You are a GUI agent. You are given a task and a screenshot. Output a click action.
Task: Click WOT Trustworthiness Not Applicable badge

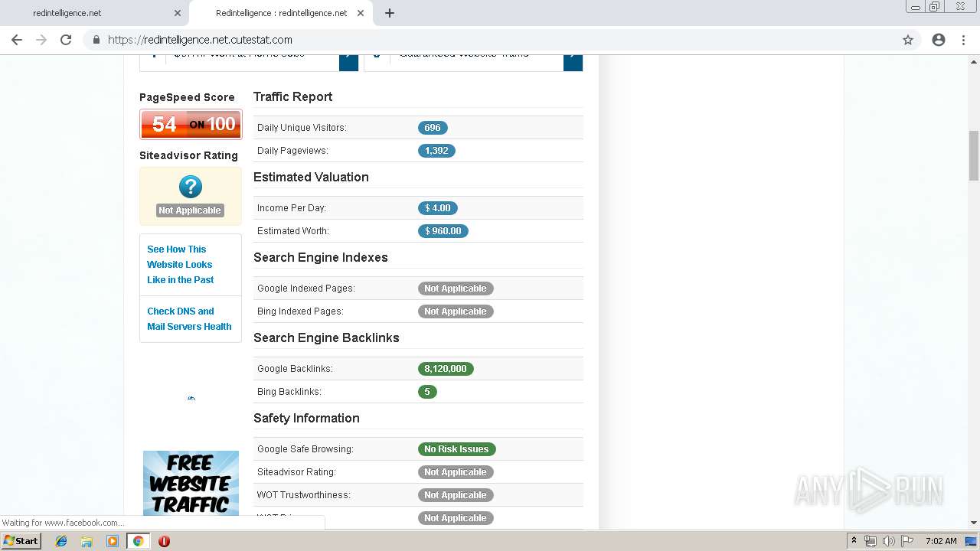click(456, 495)
